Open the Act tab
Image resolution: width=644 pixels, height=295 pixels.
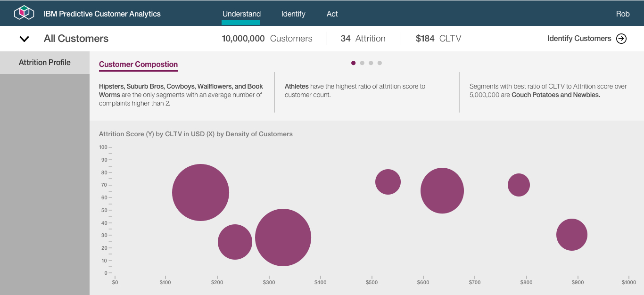332,14
